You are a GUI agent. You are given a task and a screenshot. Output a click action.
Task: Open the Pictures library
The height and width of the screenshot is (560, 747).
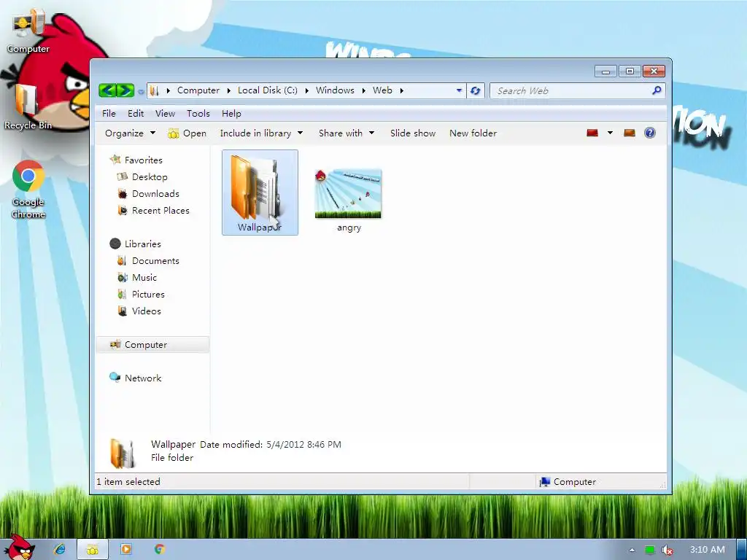coord(141,295)
